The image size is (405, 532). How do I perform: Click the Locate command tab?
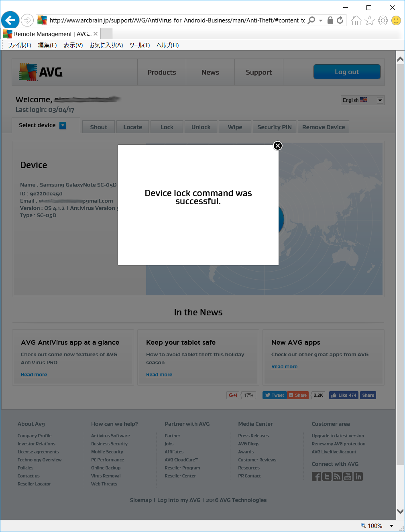pyautogui.click(x=133, y=127)
